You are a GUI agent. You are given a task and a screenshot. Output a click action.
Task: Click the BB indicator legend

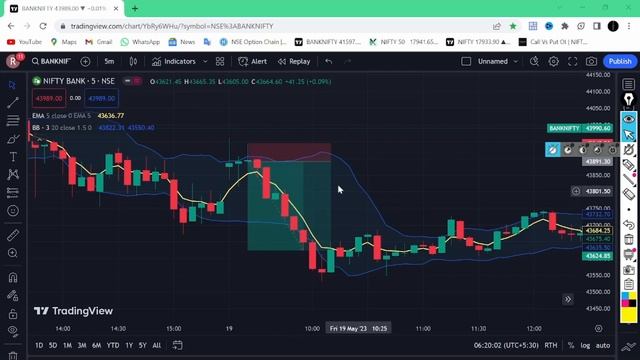coord(62,128)
